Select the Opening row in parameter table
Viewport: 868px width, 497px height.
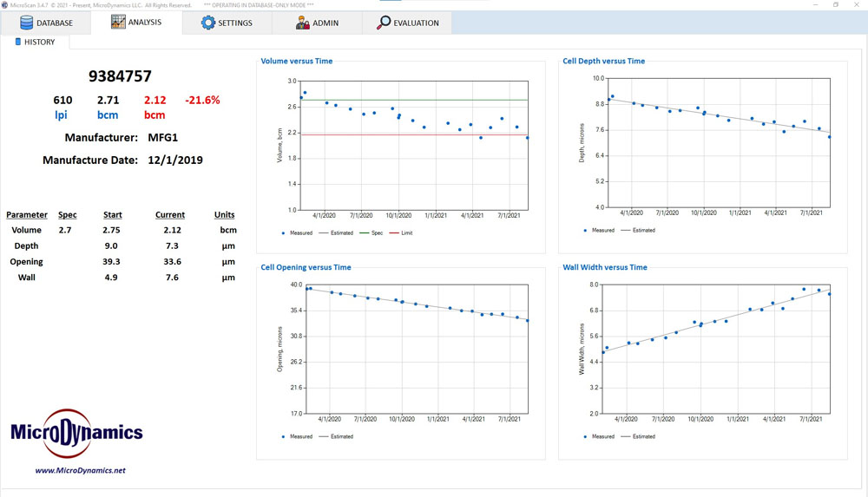[27, 261]
